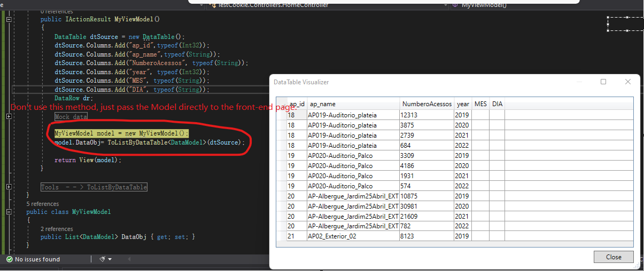Image resolution: width=644 pixels, height=271 pixels.
Task: Sort by the ap_name column header
Action: [353, 104]
